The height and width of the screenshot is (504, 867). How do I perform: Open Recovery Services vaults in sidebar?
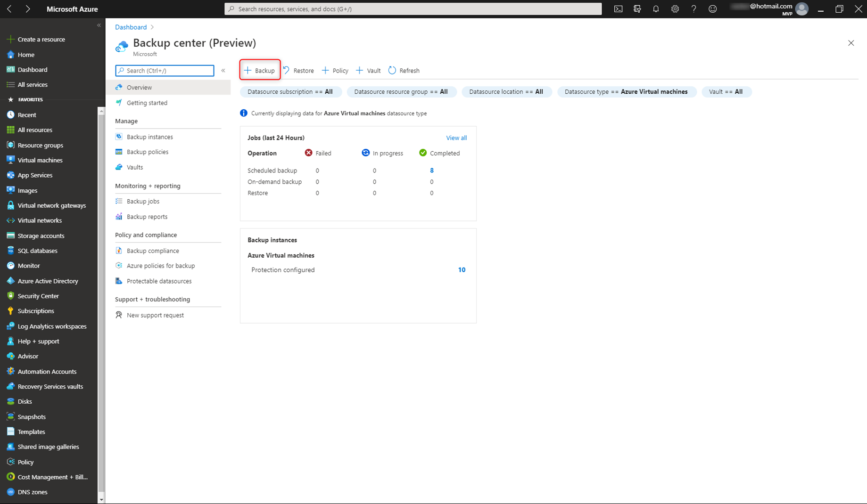click(x=49, y=387)
